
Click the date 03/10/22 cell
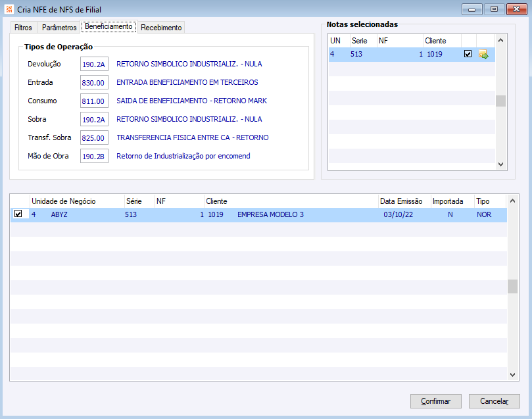(x=399, y=214)
